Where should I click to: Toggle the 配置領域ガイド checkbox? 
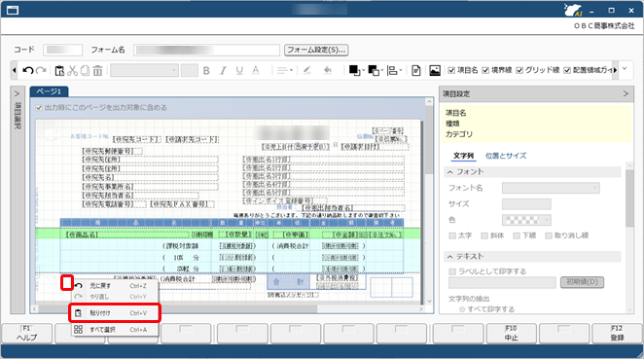[567, 71]
